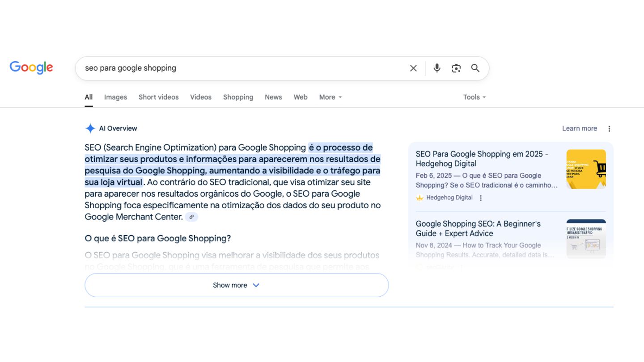Open AI Overview three-dot options menu
This screenshot has width=644, height=362.
point(609,129)
